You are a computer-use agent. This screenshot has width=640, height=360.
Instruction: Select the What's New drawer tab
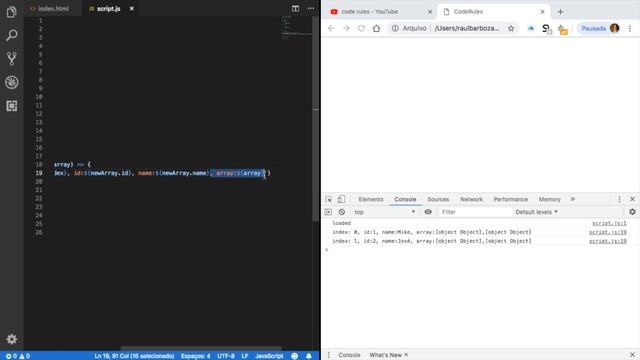[x=385, y=355]
